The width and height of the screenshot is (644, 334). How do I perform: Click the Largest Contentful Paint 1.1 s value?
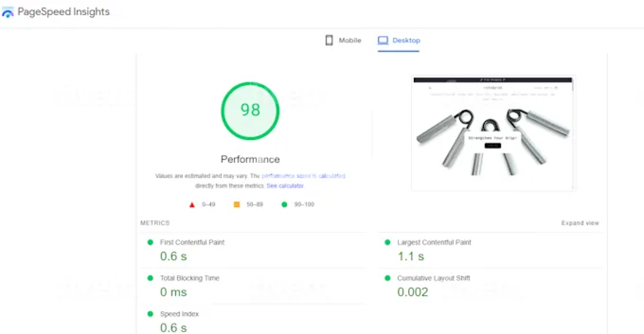[x=411, y=257]
